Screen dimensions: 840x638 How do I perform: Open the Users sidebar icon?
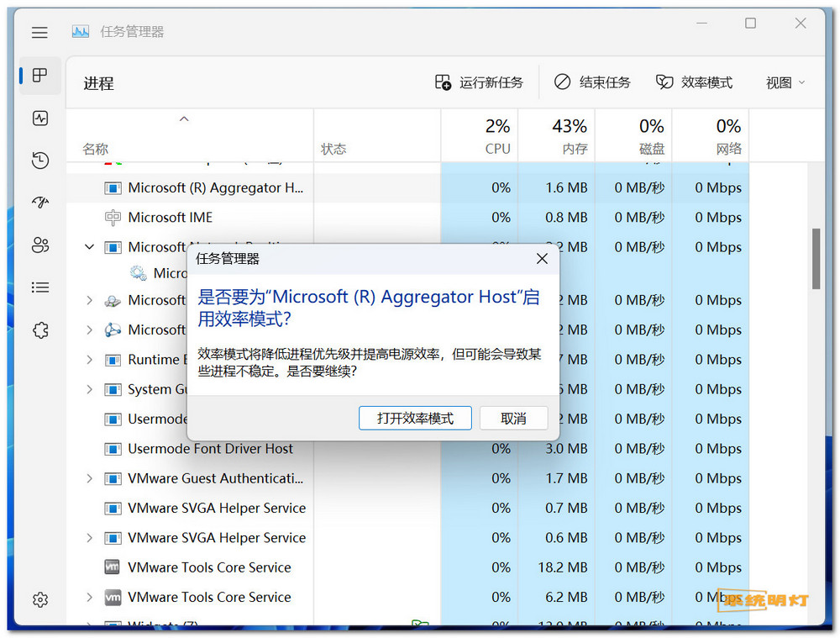(40, 245)
